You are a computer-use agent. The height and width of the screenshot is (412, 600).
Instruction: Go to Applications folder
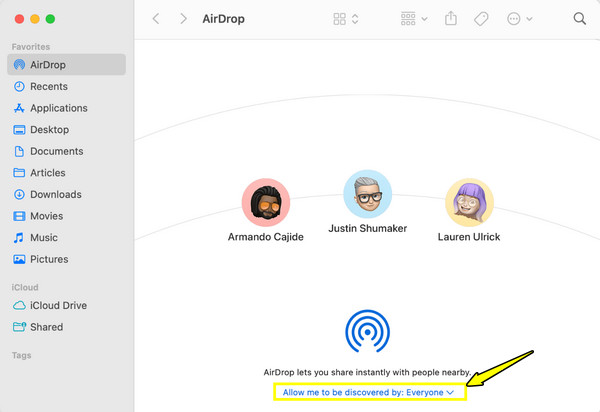pyautogui.click(x=66, y=108)
